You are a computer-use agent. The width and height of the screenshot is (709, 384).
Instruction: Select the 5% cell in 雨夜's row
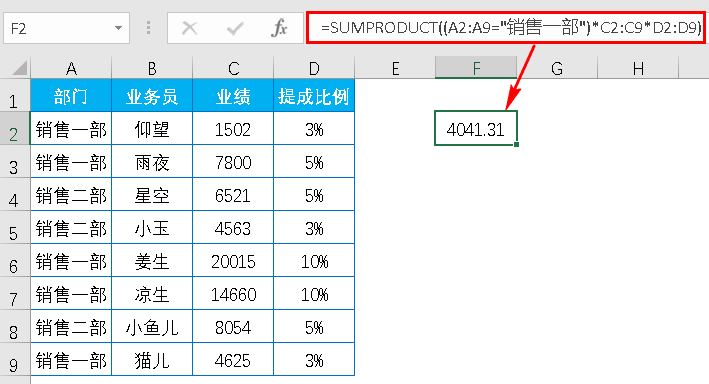click(314, 161)
